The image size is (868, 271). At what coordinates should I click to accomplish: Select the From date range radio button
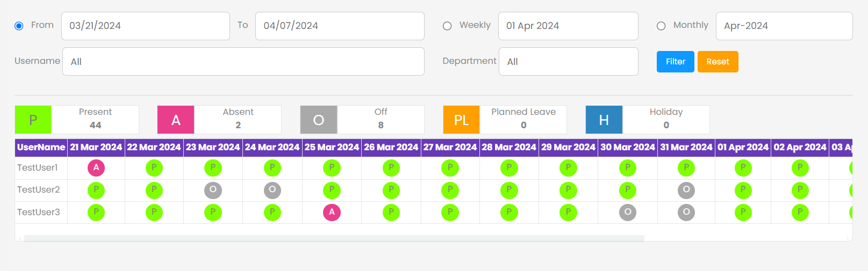click(19, 26)
